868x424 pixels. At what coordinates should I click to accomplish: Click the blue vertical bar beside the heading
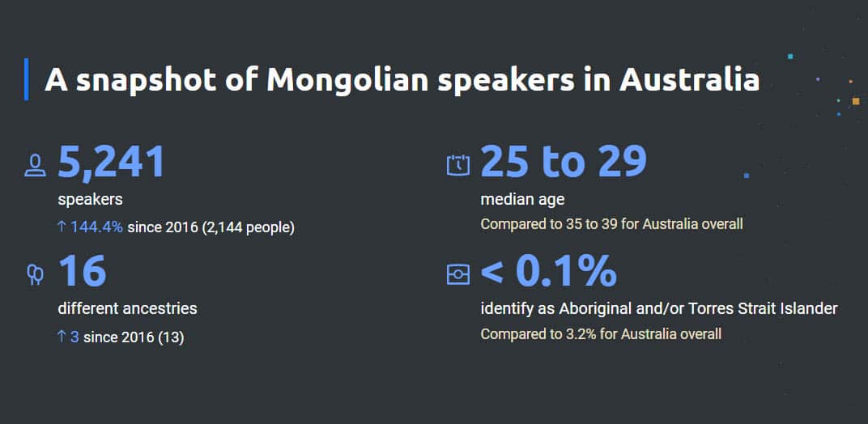click(27, 79)
